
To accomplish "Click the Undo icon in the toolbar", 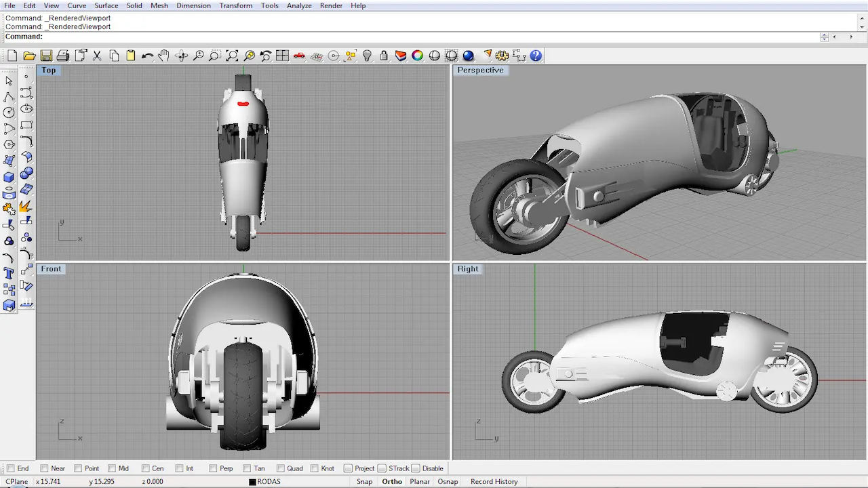I will point(147,56).
